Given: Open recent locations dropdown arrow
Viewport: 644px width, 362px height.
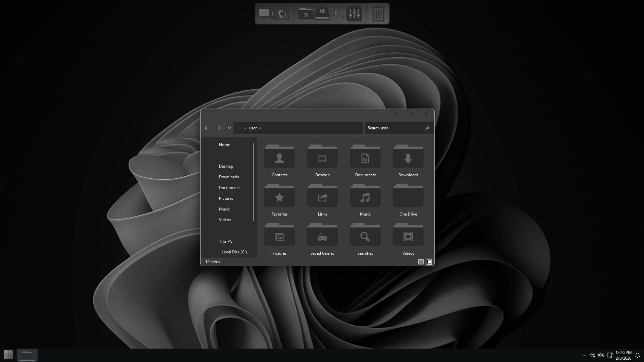Looking at the screenshot, I should coord(229,128).
